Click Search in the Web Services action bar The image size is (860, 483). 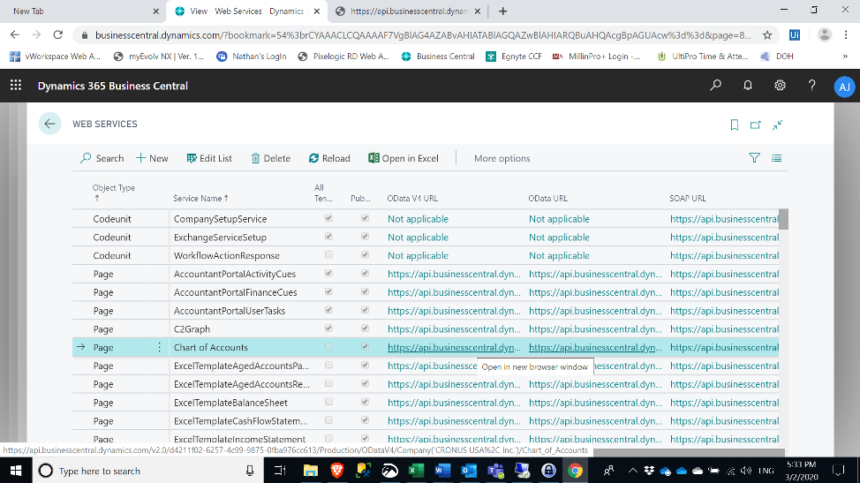102,158
